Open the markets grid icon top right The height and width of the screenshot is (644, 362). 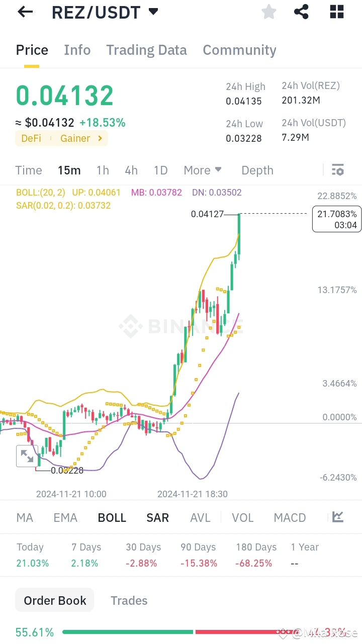click(336, 12)
